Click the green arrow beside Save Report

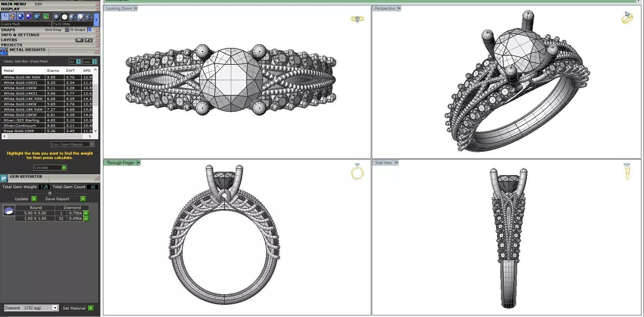(83, 199)
